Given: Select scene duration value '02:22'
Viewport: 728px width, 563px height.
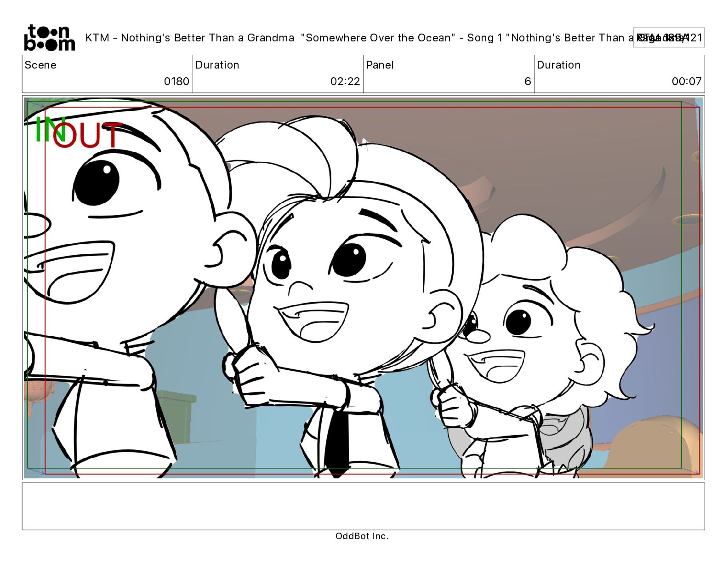Looking at the screenshot, I should (x=345, y=81).
